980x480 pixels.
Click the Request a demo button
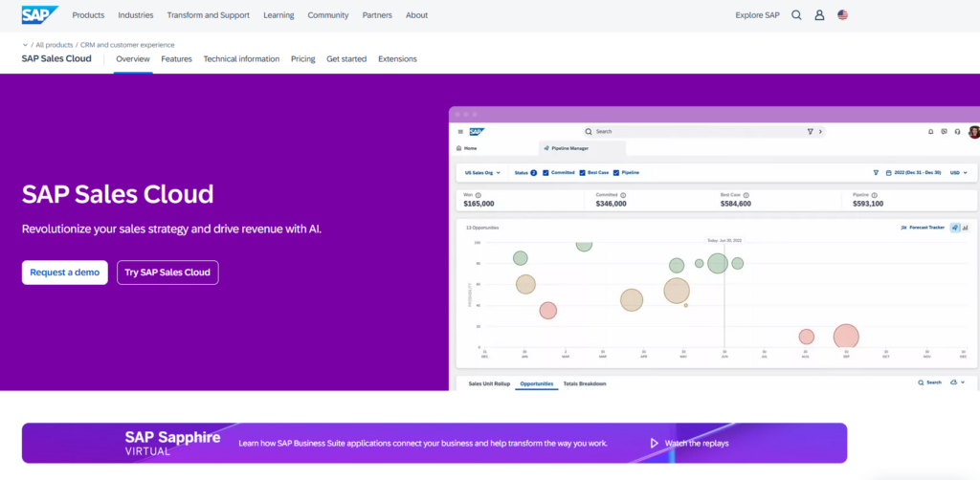coord(65,273)
